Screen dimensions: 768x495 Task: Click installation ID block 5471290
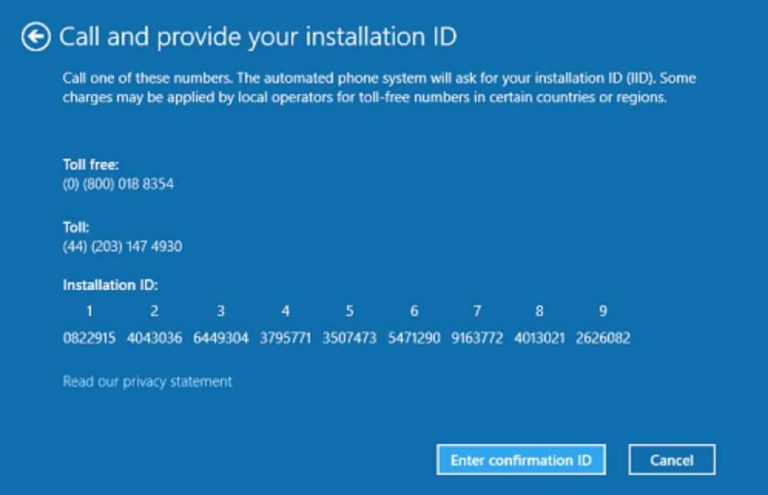pos(414,338)
